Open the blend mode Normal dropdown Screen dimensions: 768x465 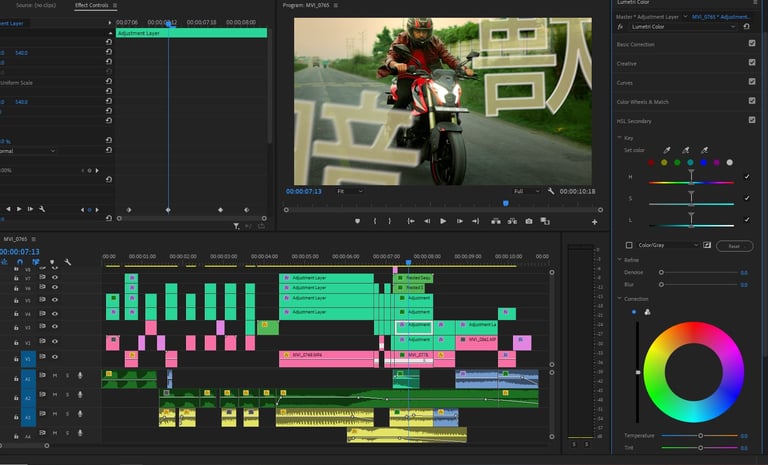[x=27, y=151]
